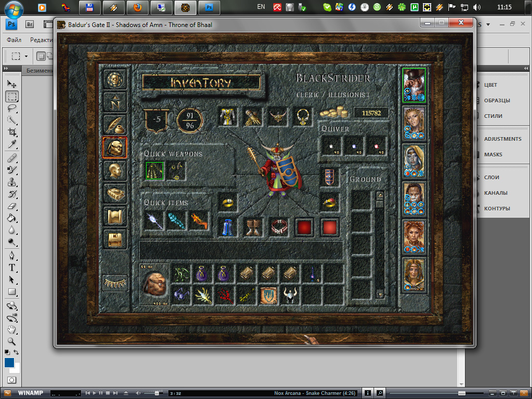532x399 pixels.
Task: Click Winamp pause button
Action: click(x=101, y=393)
